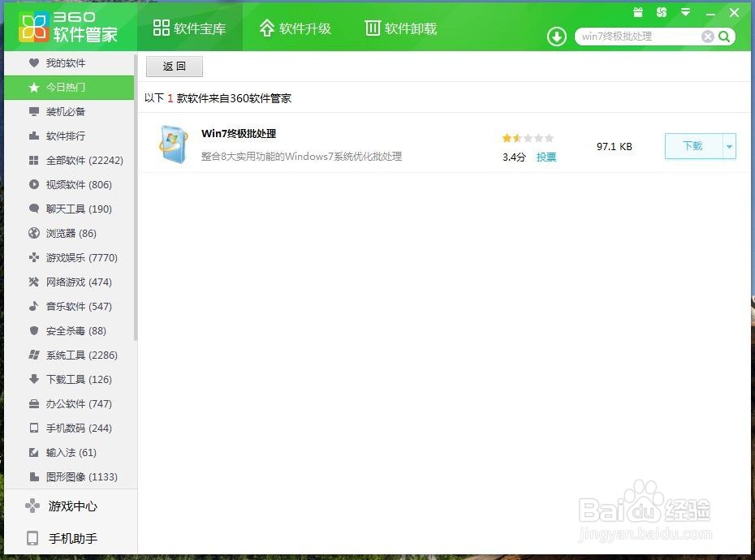Click the chart icon beside 软件排行

[34, 136]
